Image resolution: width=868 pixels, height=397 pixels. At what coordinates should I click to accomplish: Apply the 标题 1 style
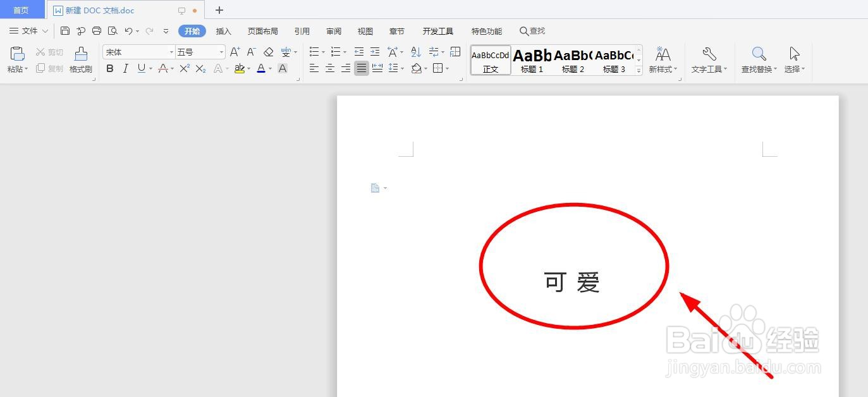point(532,60)
